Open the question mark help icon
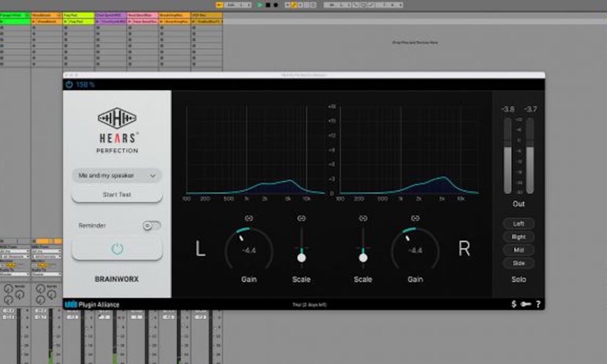The image size is (607, 364). click(538, 304)
